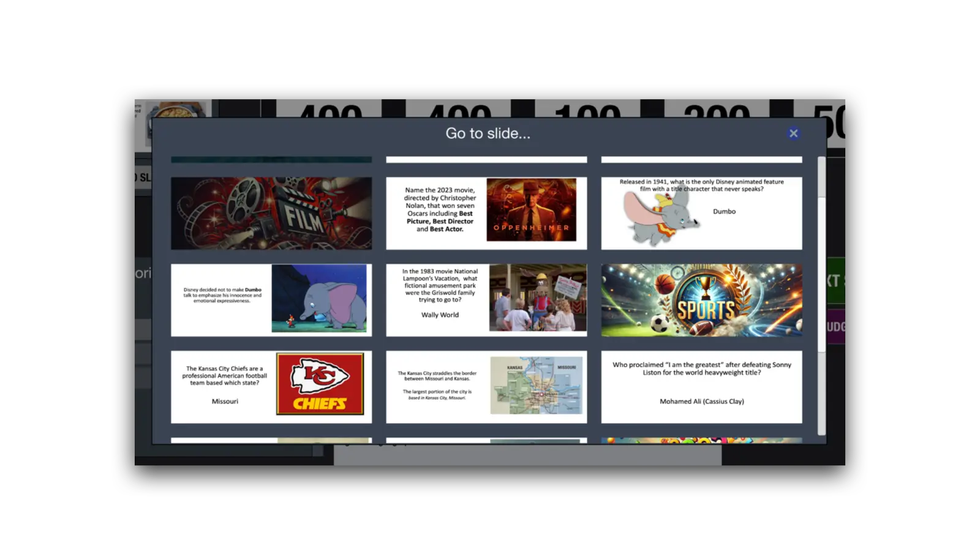This screenshot has width=980, height=551.
Task: Open the FILM category title slide
Action: [x=271, y=213]
